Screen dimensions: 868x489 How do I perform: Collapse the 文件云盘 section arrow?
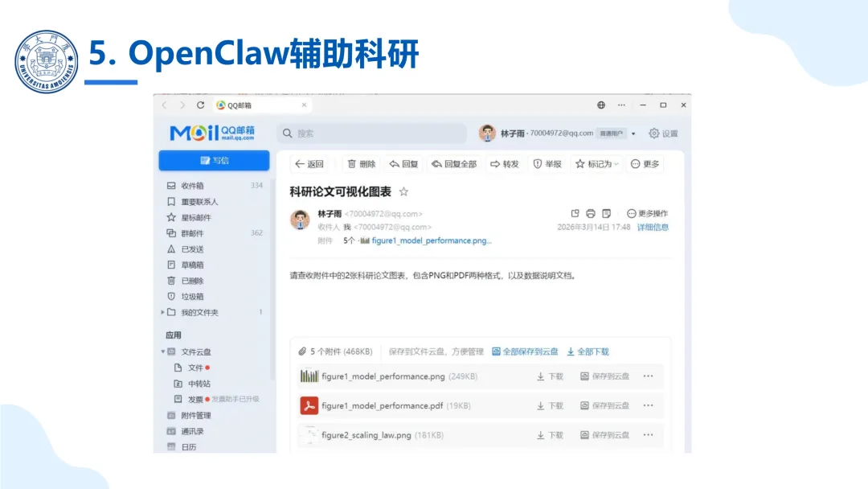[162, 351]
